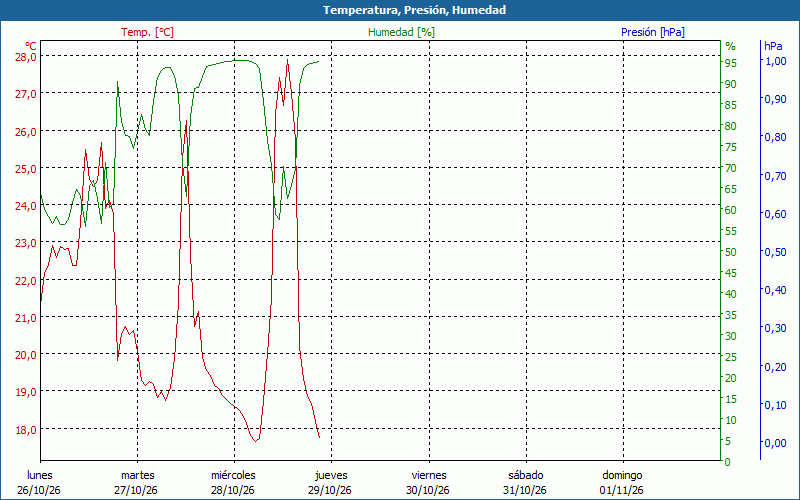This screenshot has width=800, height=500.
Task: Select the martes 27/10/26 date label
Action: coord(136,483)
